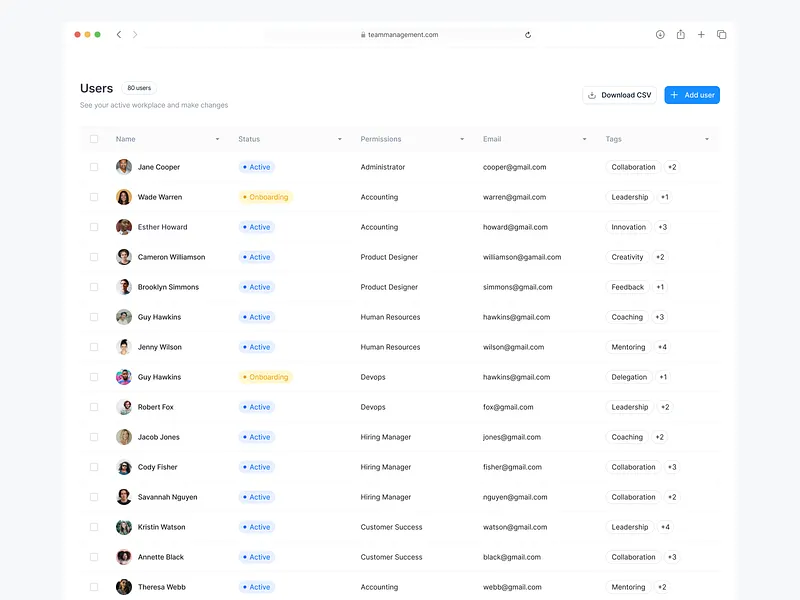Click the forward navigation chevron
The height and width of the screenshot is (600, 800).
point(135,34)
